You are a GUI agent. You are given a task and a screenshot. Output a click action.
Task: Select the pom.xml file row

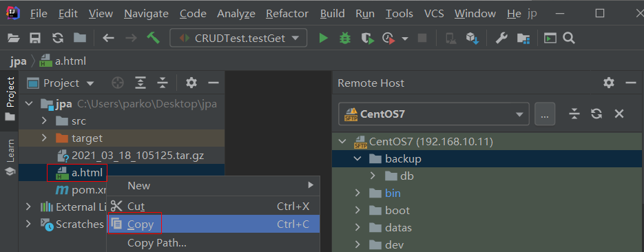[x=63, y=190]
